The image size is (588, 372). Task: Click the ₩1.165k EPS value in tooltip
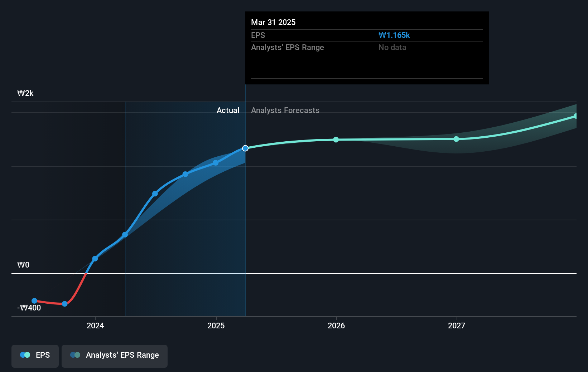[x=394, y=35]
